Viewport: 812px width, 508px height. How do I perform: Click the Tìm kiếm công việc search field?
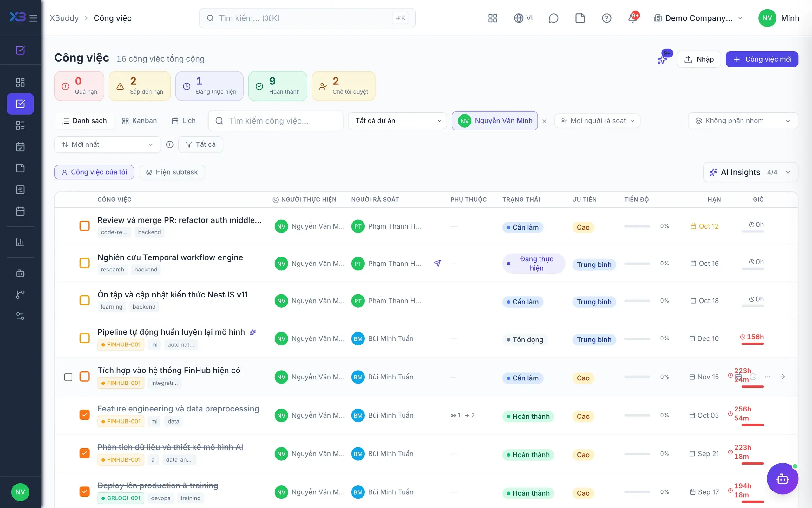coord(275,121)
